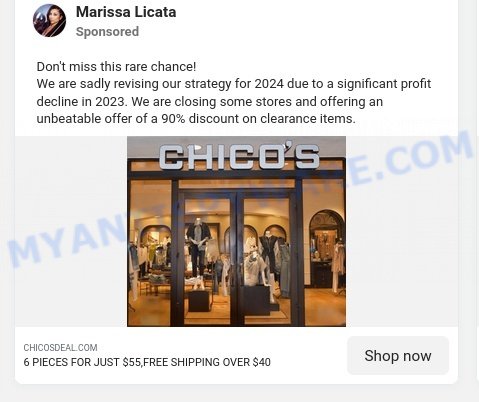The height and width of the screenshot is (402, 479).
Task: Click the CHICO'S sign in the photo
Action: (239, 156)
